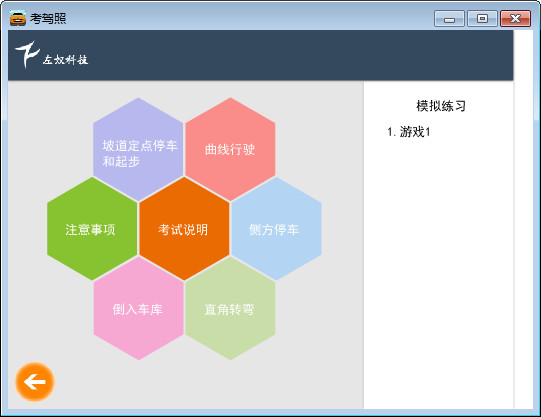Open the 1. 游戏1 practice item
Viewport: 541px width, 417px height.
(409, 132)
